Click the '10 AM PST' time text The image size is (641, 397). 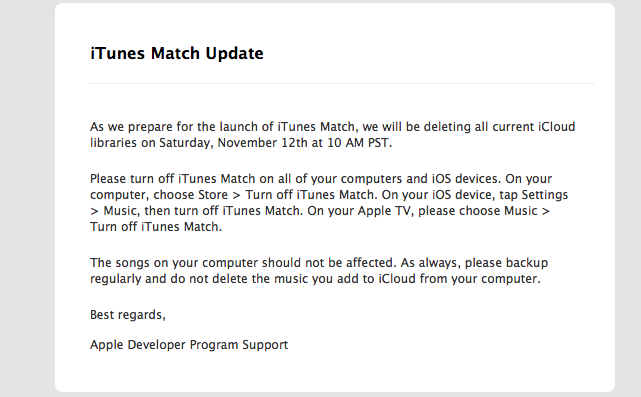tap(359, 143)
